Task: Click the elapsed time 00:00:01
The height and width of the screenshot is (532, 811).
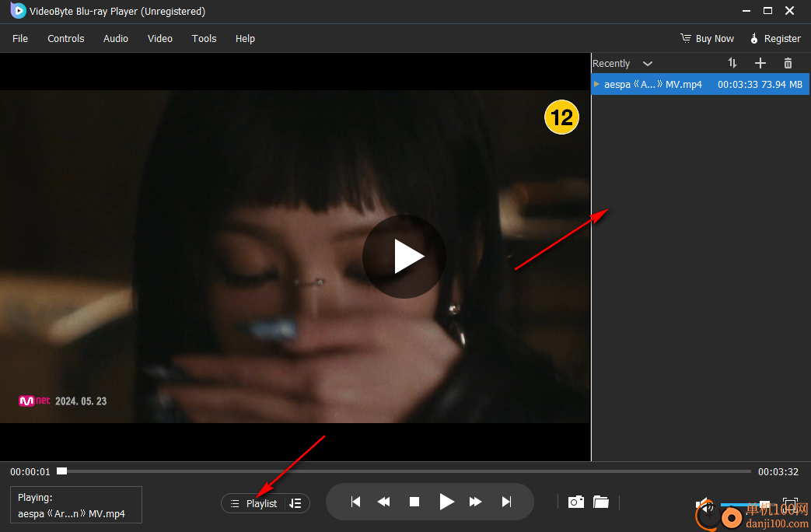Action: [30, 472]
